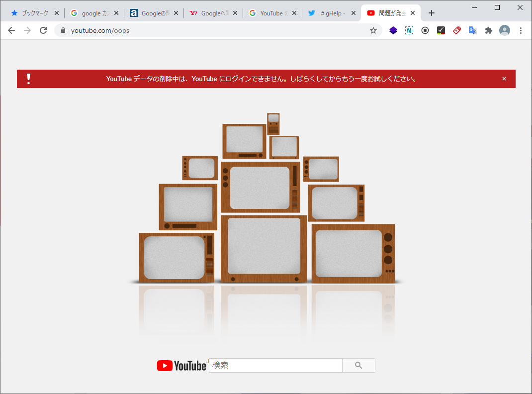Switch to the Yahoo Googleへ tab
This screenshot has height=394, width=532.
click(213, 13)
